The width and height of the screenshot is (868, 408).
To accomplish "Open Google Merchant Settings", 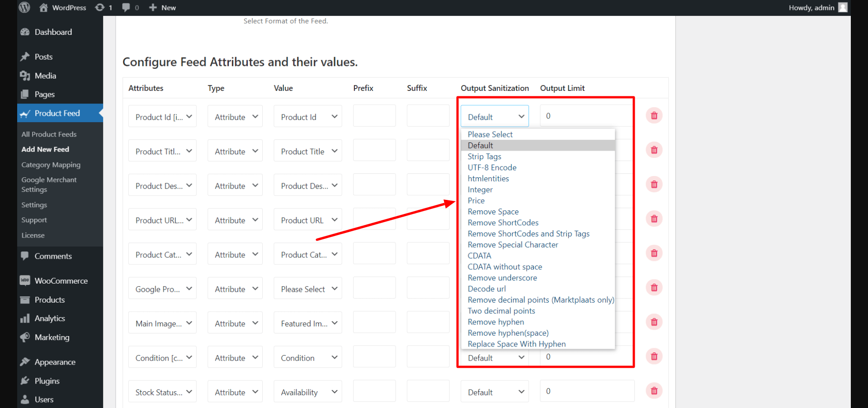I will coord(49,185).
